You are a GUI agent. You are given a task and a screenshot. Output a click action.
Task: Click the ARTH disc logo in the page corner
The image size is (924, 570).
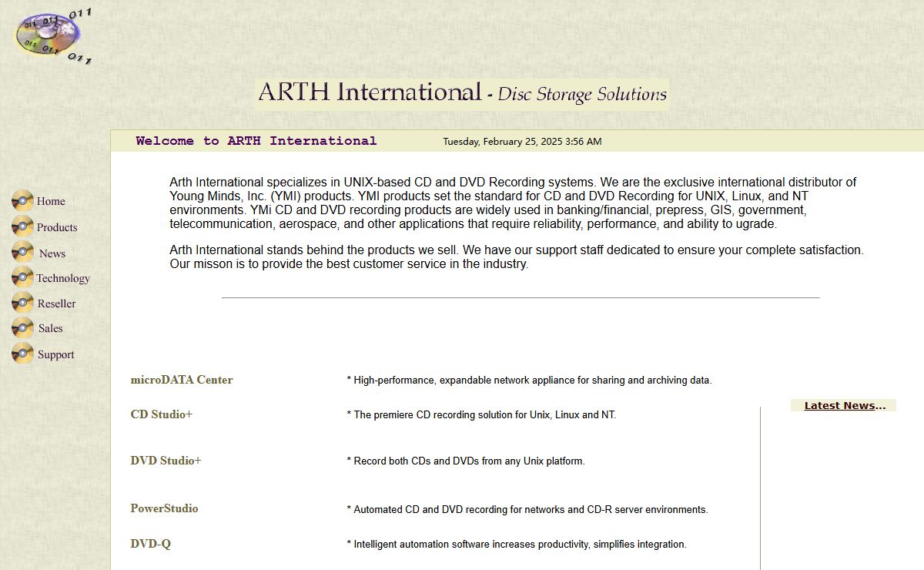pyautogui.click(x=52, y=35)
